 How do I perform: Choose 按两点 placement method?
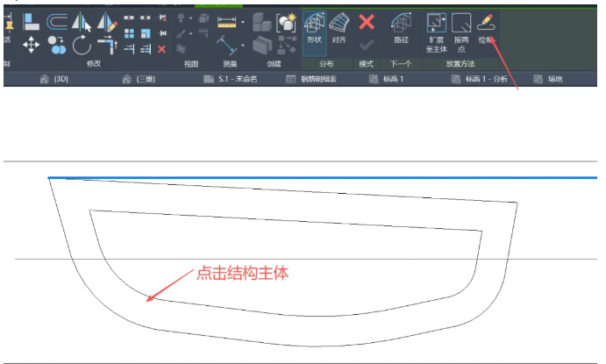pyautogui.click(x=461, y=32)
